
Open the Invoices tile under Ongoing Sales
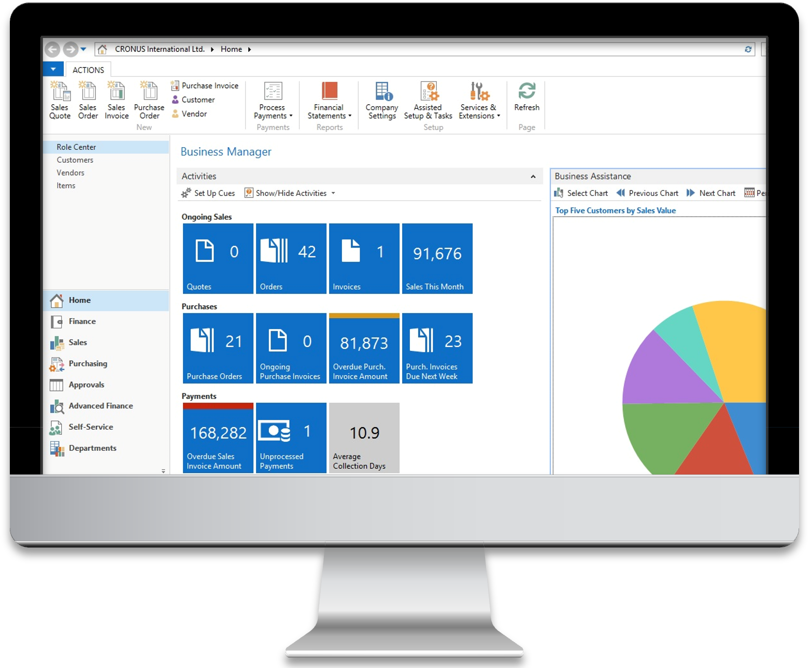(364, 259)
